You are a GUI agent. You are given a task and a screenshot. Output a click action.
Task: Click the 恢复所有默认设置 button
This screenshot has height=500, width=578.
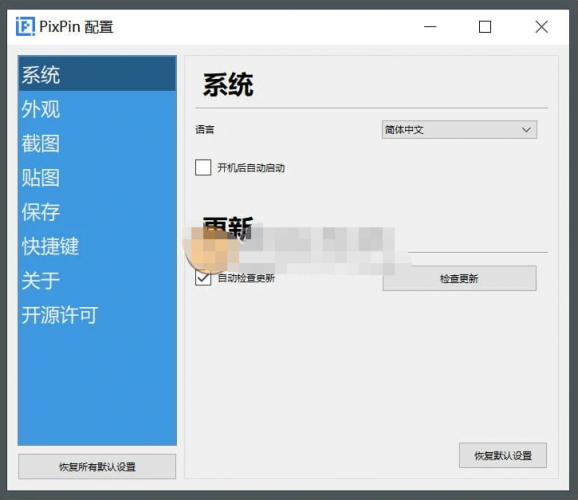[x=97, y=466]
